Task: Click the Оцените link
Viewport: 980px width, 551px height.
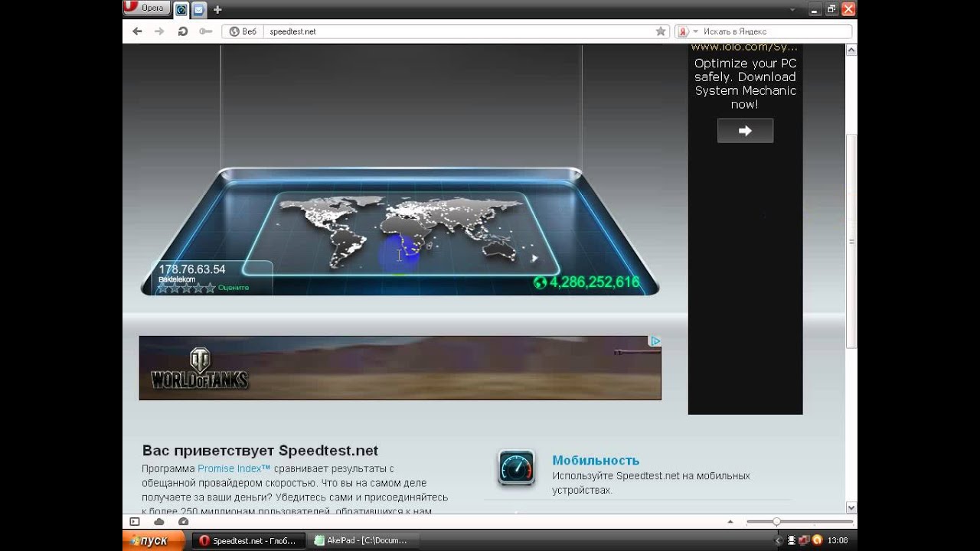Action: point(234,288)
